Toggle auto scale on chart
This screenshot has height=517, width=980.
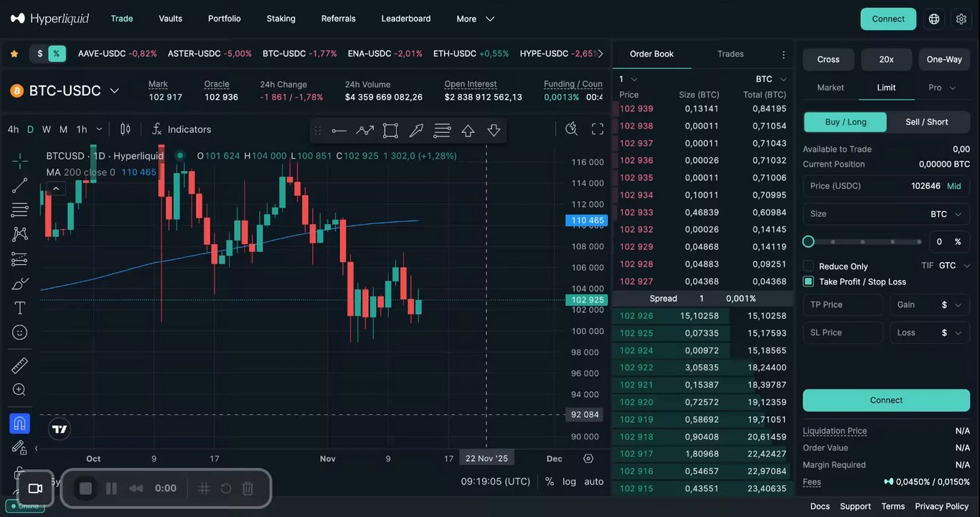point(594,482)
